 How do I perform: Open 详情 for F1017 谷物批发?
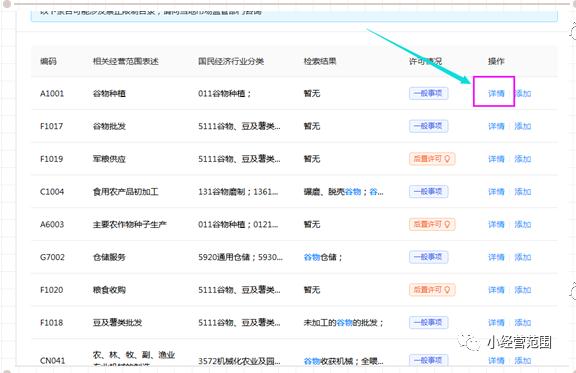(x=496, y=126)
